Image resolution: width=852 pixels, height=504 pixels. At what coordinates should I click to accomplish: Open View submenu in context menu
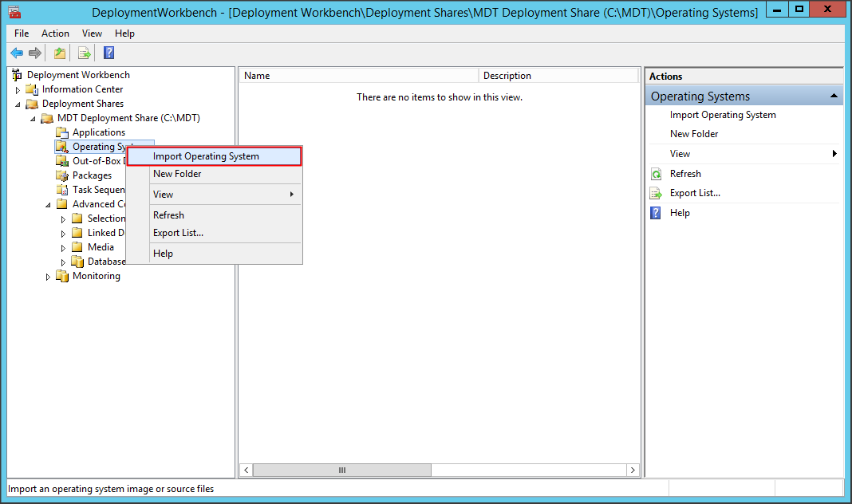(163, 195)
